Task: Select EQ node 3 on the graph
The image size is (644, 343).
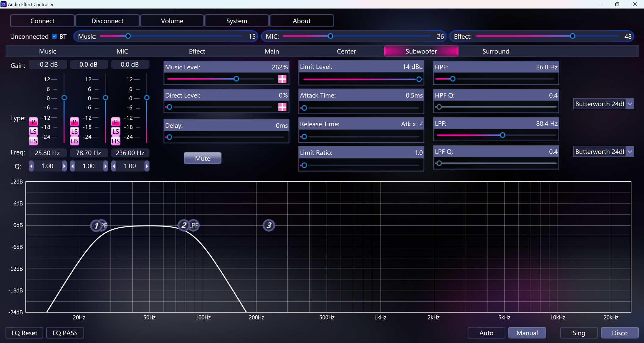Action: pos(269,225)
